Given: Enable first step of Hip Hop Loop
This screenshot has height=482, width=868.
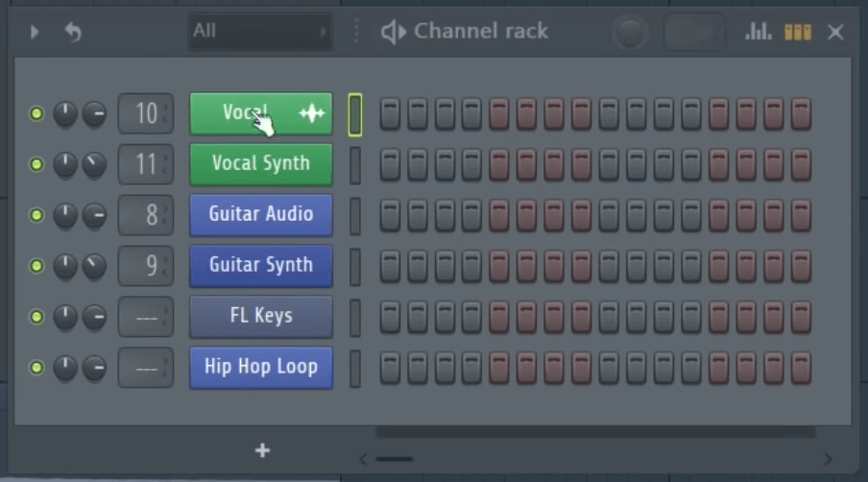Looking at the screenshot, I should click(390, 368).
